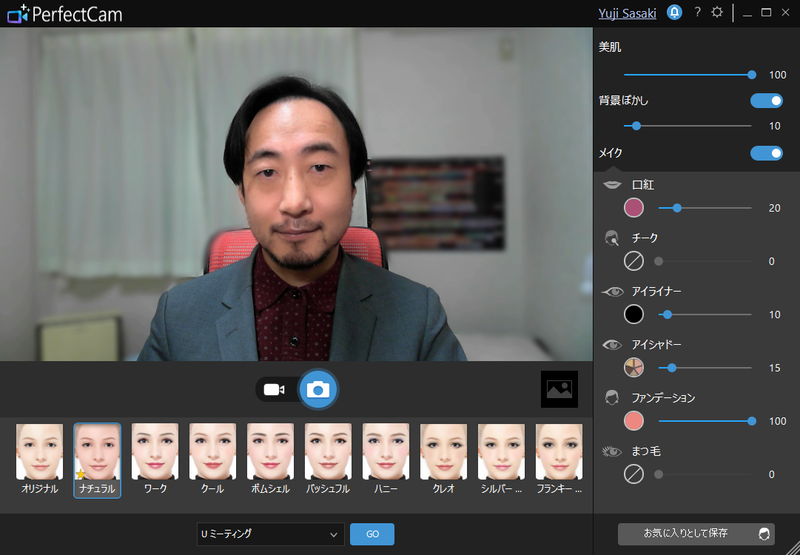The image size is (800, 555).
Task: Pick the 口紅 pink color swatch
Action: click(634, 208)
